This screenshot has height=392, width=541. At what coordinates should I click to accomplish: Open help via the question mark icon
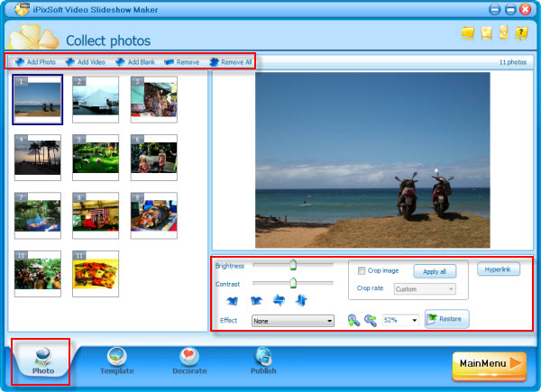point(522,33)
